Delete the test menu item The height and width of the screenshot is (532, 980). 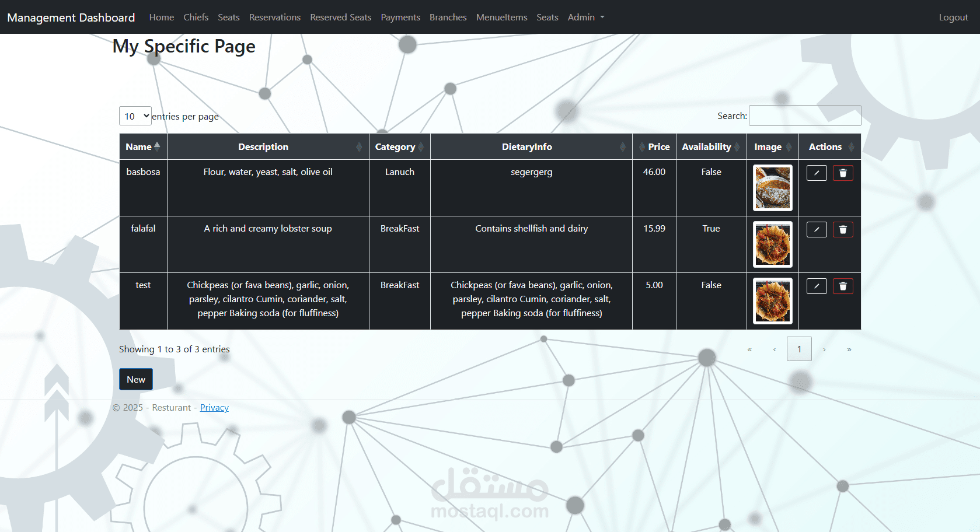[x=843, y=286]
